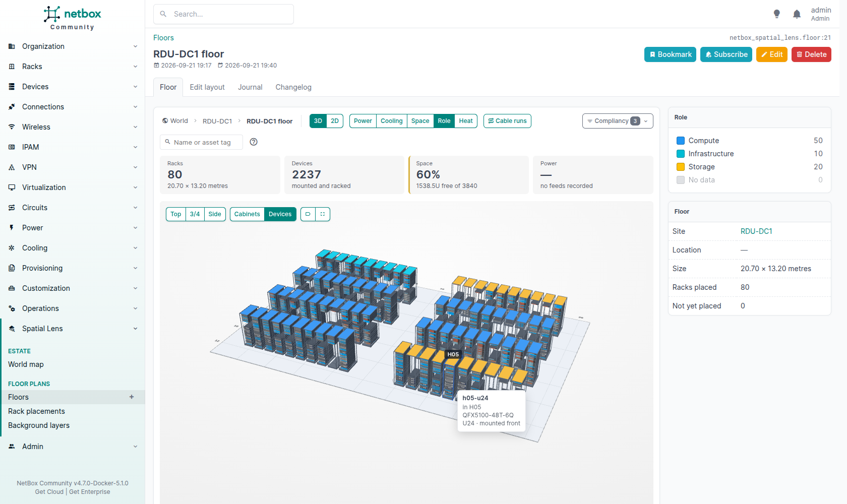
Task: Switch the view to 2D
Action: click(x=335, y=121)
